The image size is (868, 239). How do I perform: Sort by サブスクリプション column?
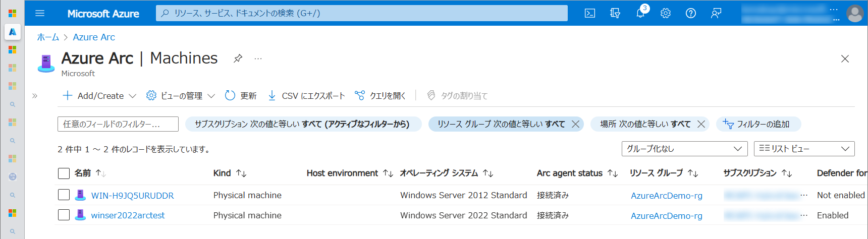[758, 173]
